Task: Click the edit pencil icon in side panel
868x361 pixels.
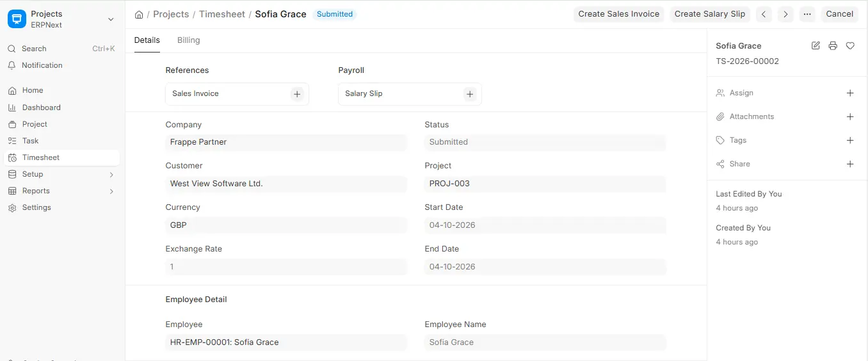Action: tap(816, 45)
